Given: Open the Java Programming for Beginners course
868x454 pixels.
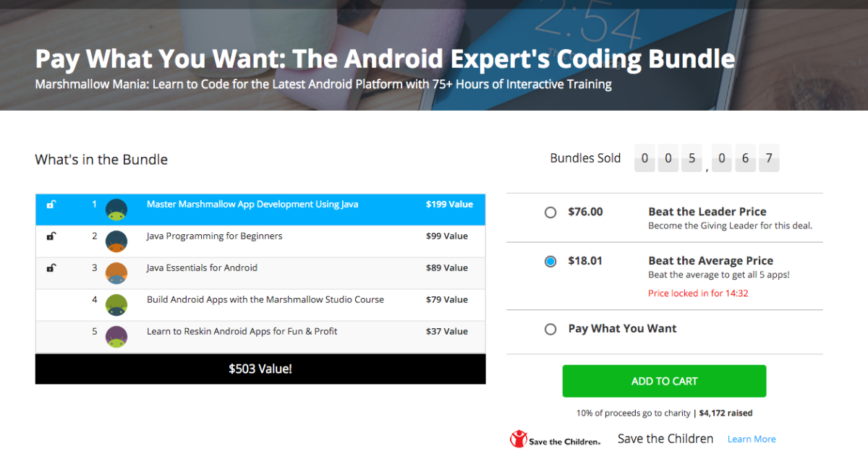Looking at the screenshot, I should [x=214, y=236].
